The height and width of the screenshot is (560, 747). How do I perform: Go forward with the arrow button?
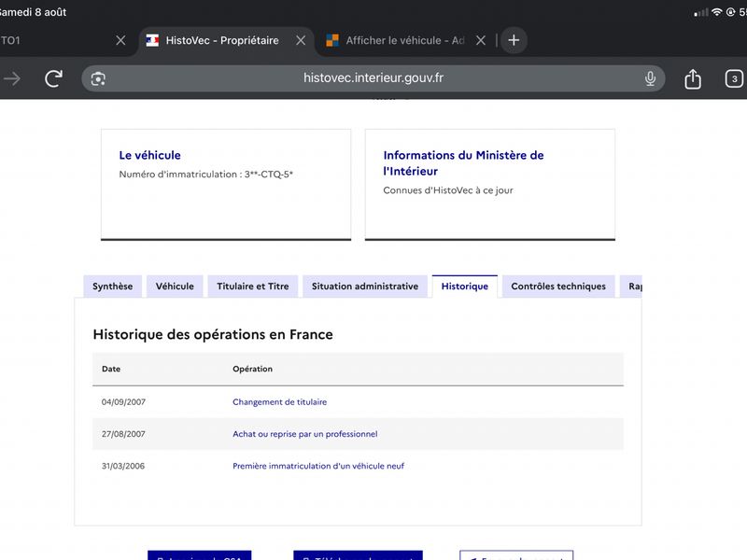(x=12, y=78)
